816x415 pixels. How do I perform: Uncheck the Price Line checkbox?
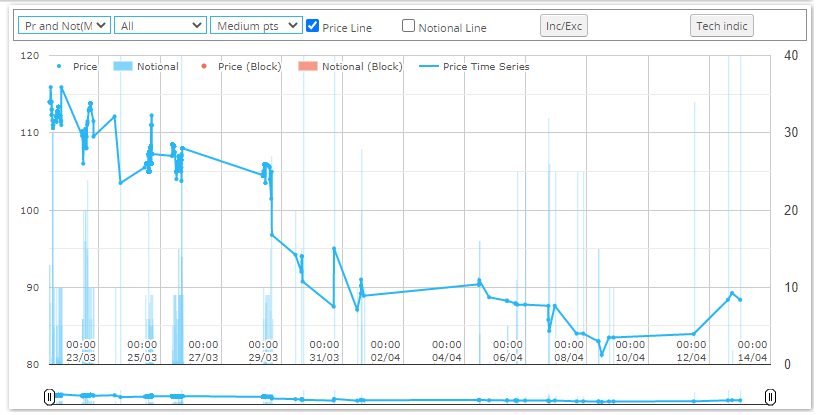pyautogui.click(x=312, y=26)
